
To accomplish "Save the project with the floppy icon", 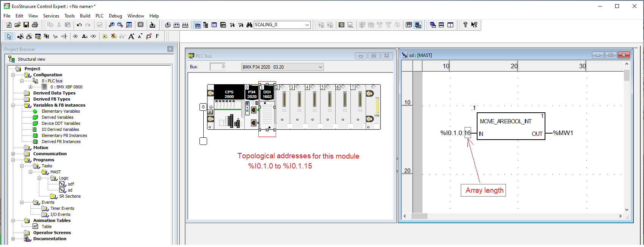I will pos(26,25).
